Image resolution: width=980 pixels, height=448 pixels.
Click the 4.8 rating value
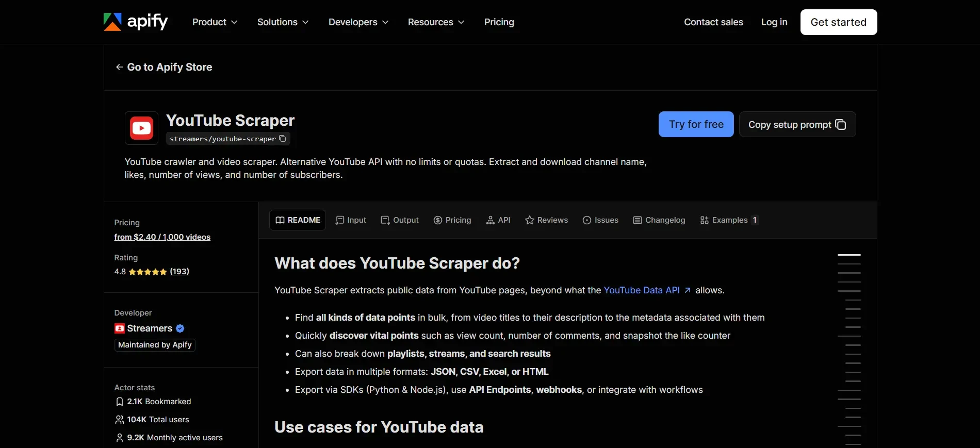coord(120,272)
